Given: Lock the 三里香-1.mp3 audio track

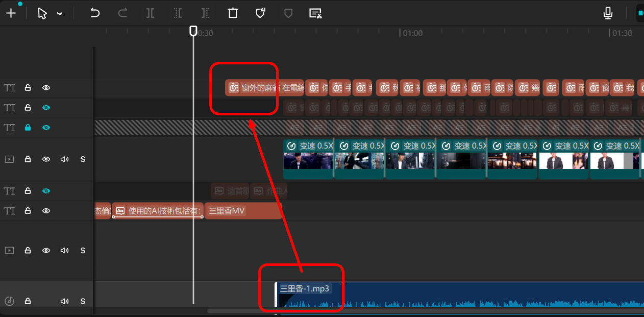Looking at the screenshot, I should (x=28, y=301).
